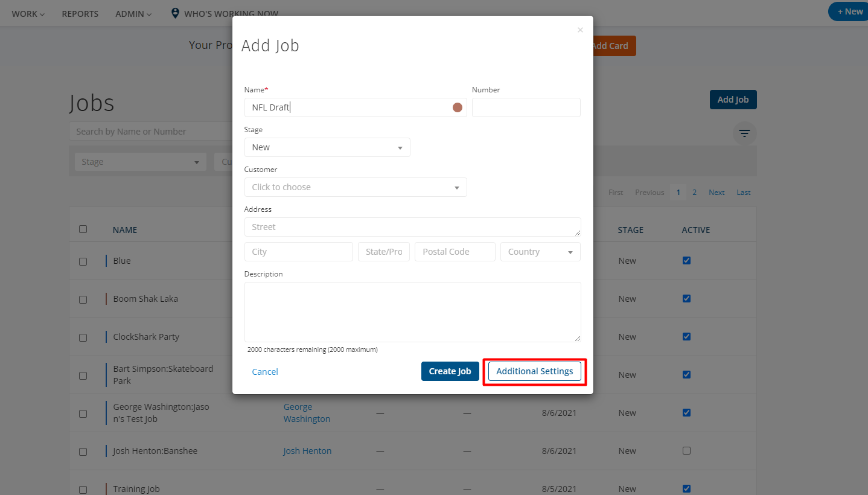This screenshot has height=495, width=868.
Task: Click the filter icon on Jobs page
Action: point(744,133)
